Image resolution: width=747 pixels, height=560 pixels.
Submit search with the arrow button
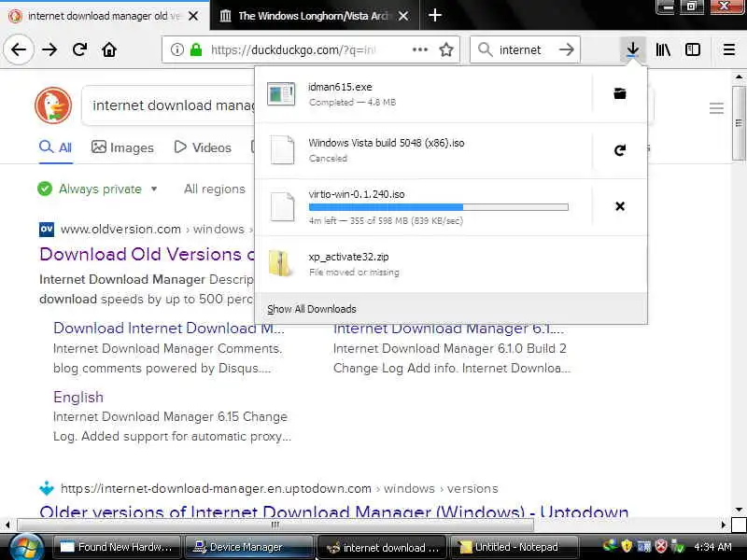coord(567,49)
